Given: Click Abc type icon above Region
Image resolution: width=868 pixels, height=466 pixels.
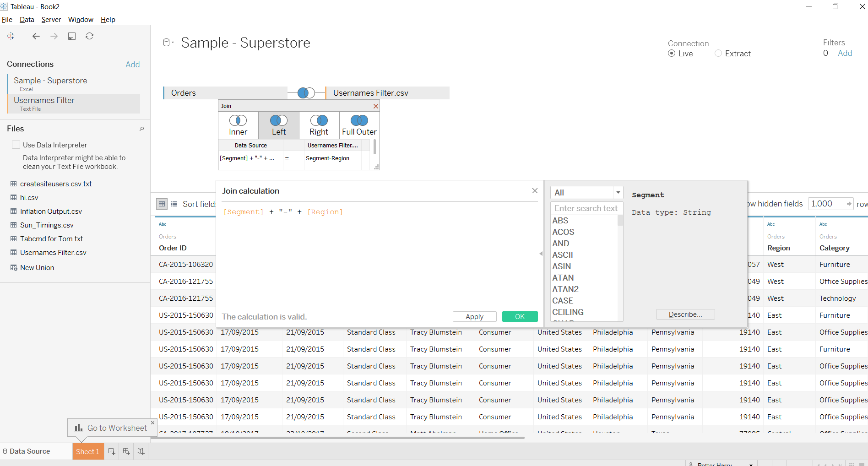Looking at the screenshot, I should 771,224.
